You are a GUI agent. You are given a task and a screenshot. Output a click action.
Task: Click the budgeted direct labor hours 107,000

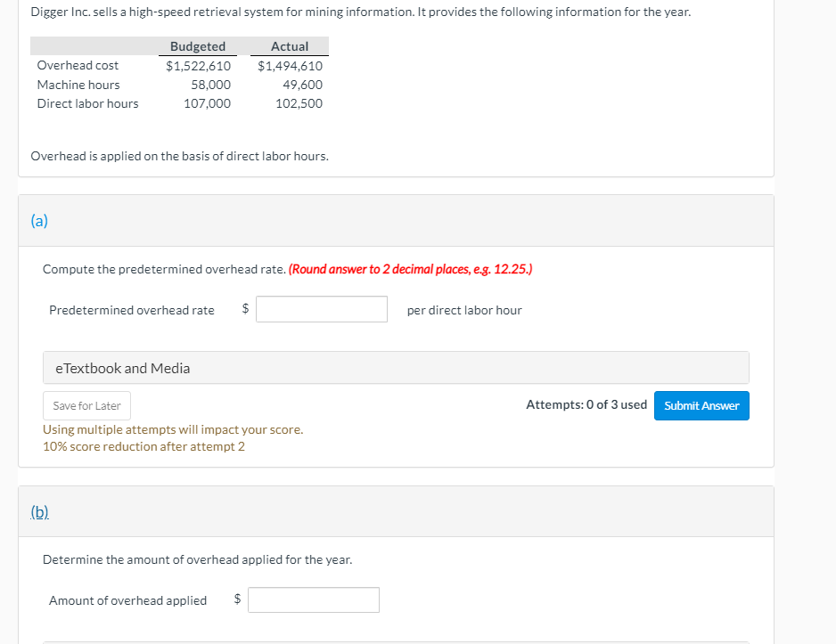[x=207, y=103]
